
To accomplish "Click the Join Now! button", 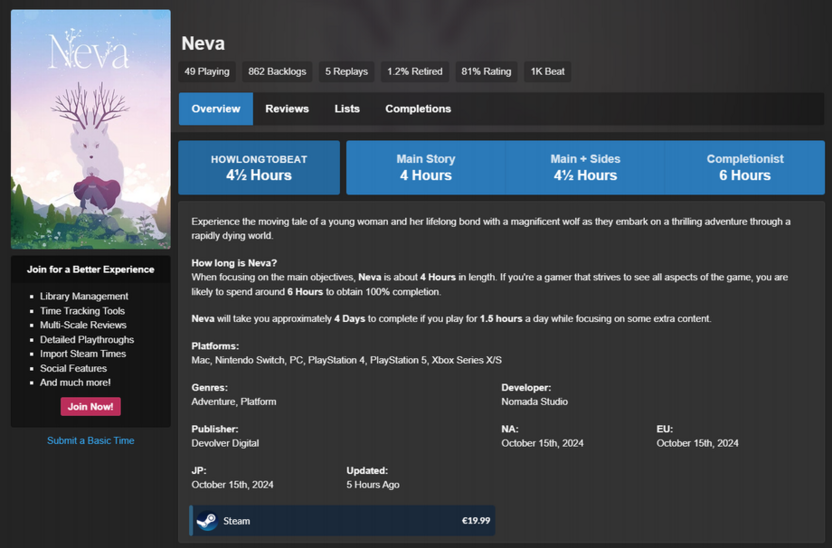I will [x=91, y=407].
